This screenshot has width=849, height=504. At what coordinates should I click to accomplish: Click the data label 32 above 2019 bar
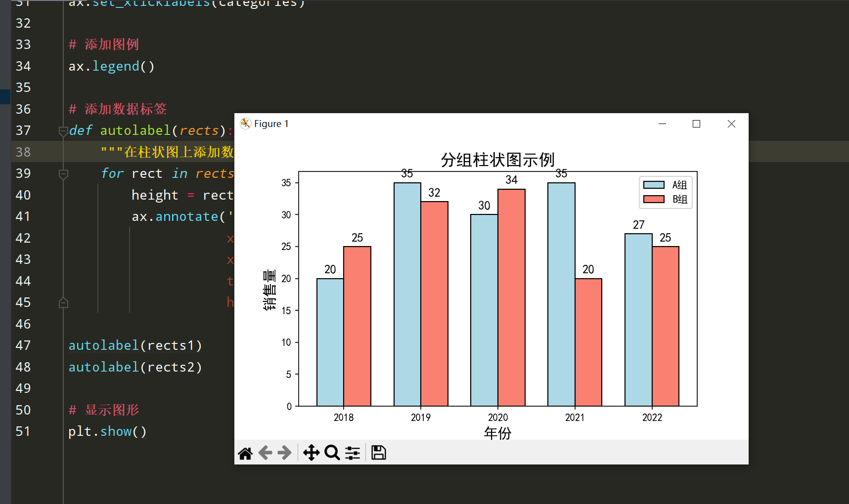coord(434,193)
